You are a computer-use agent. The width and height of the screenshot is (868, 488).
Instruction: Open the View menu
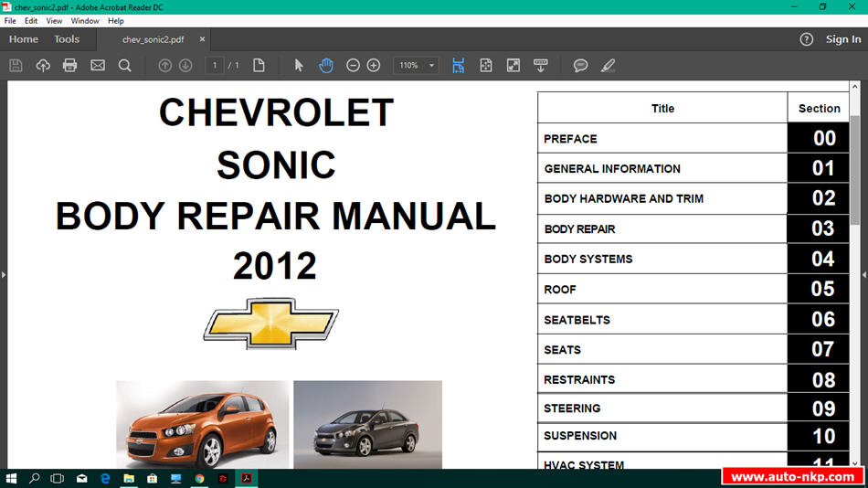tap(54, 20)
